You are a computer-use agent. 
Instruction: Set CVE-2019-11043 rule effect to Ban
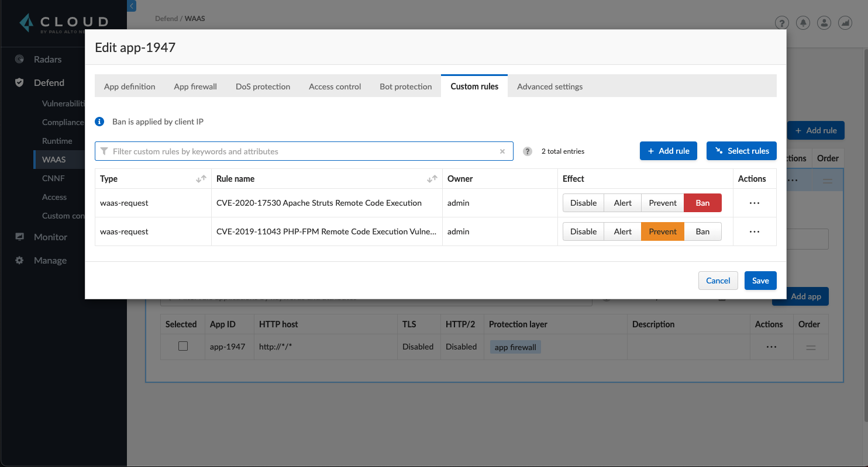click(702, 231)
